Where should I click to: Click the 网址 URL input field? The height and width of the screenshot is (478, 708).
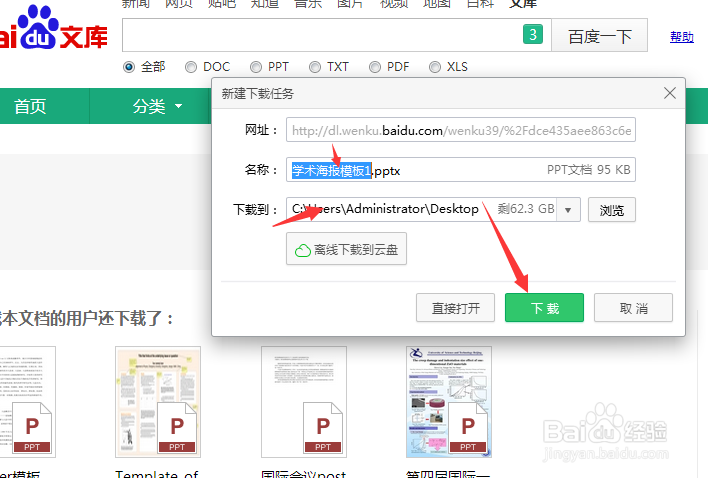coord(461,130)
